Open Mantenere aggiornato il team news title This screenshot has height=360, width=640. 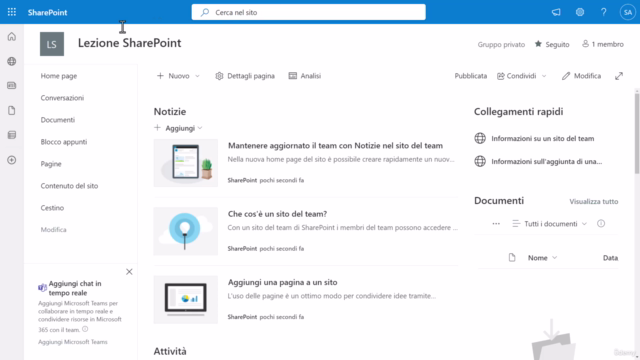click(x=335, y=146)
